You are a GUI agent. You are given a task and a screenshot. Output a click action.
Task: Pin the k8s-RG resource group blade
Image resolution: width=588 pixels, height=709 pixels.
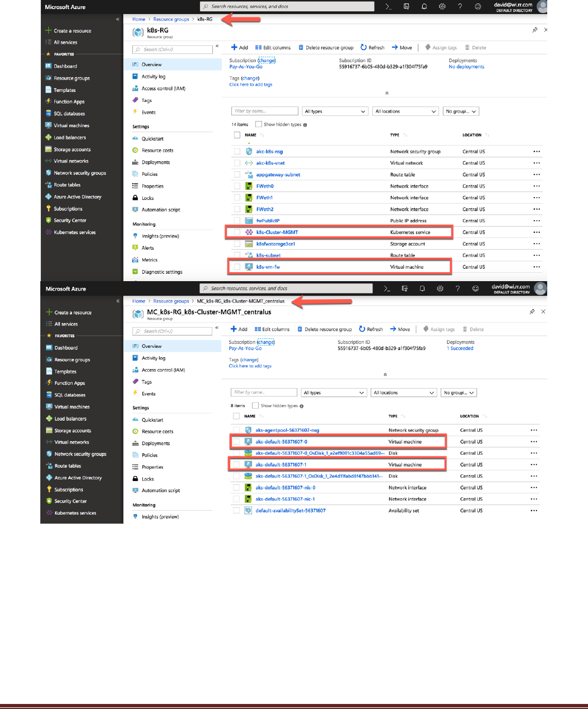(535, 30)
